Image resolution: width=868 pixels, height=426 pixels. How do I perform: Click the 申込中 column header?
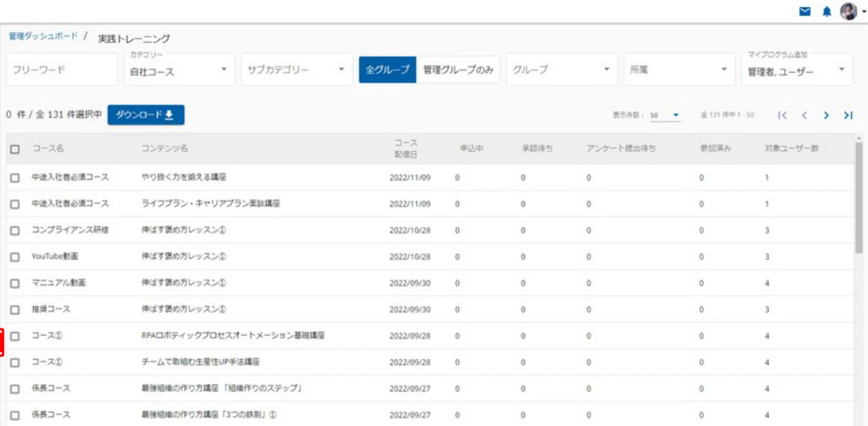click(471, 149)
